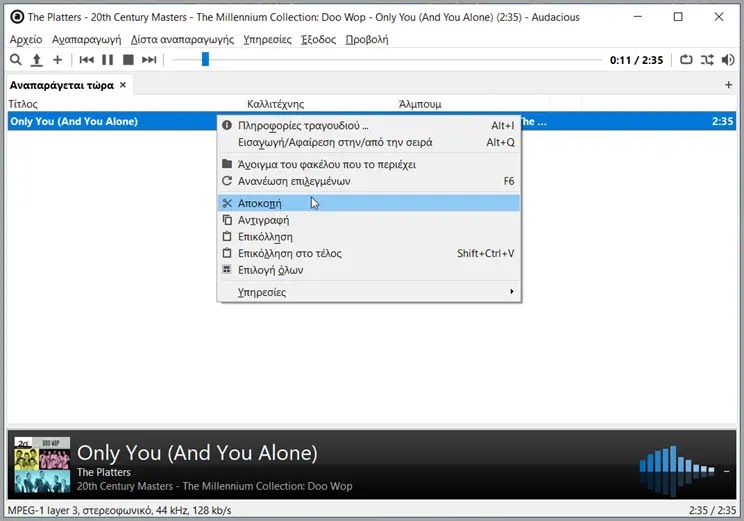The width and height of the screenshot is (744, 521).
Task: Click the seek slider handle
Action: click(x=205, y=59)
